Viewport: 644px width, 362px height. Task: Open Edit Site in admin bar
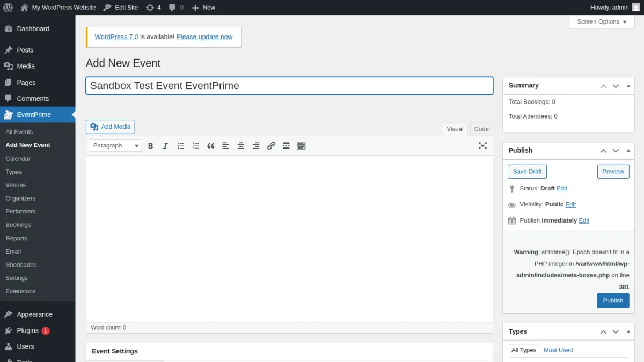[121, 8]
